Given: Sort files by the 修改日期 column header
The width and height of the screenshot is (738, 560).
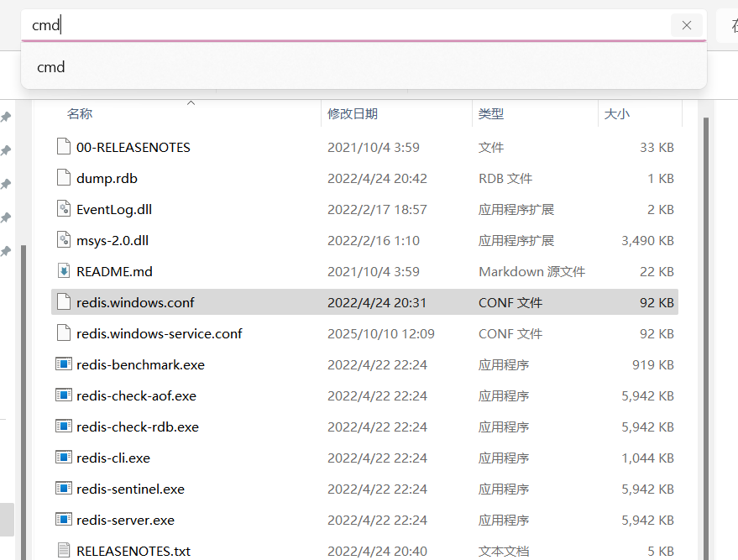Looking at the screenshot, I should [x=353, y=113].
